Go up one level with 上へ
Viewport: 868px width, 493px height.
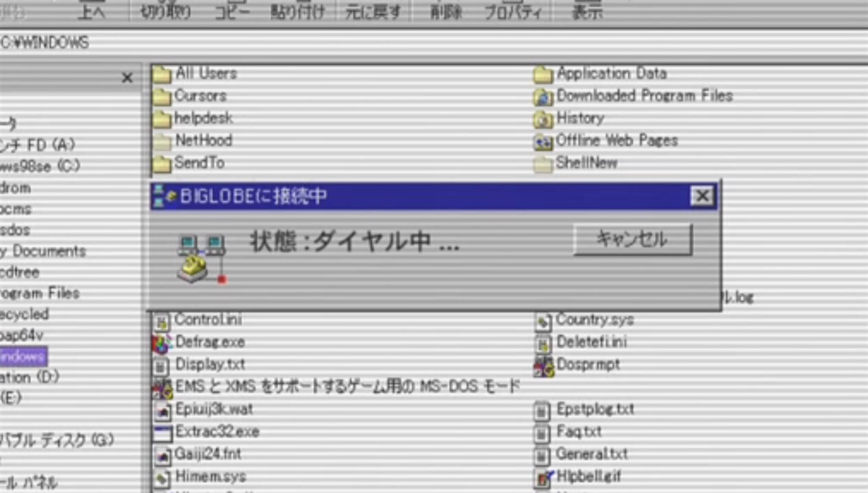pos(91,11)
